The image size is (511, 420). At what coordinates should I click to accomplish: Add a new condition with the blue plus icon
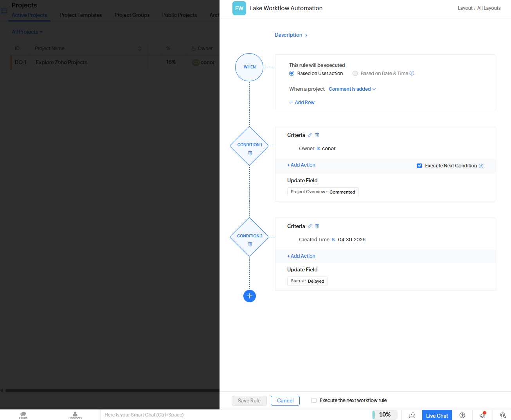pos(249,296)
